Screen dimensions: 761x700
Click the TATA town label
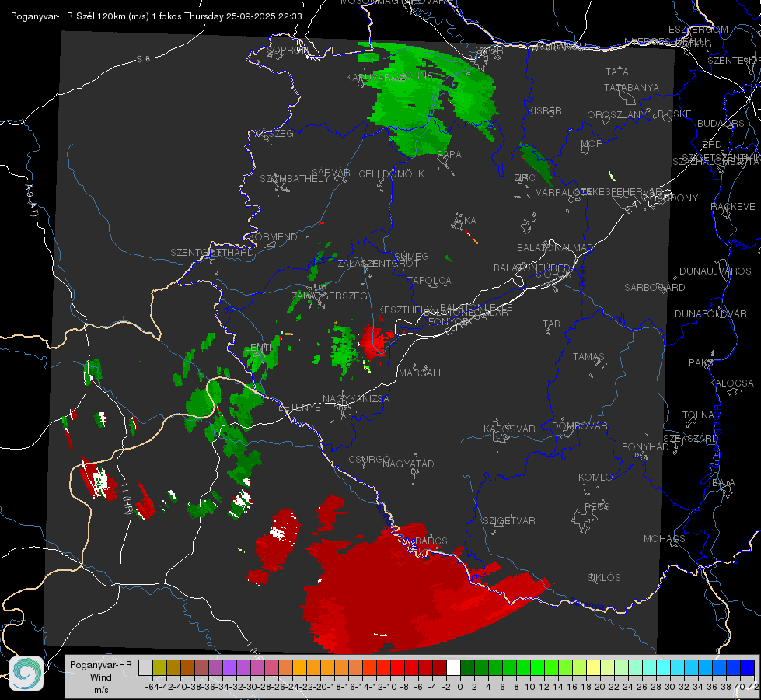617,72
